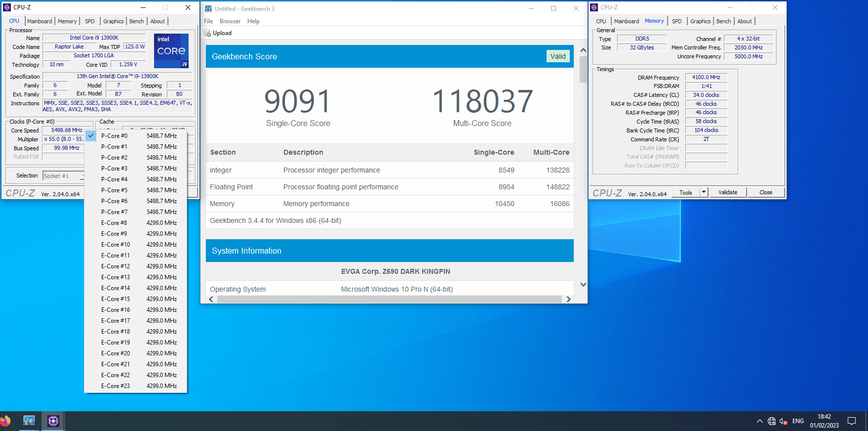
Task: Open Graphics tab in right CPU-Z
Action: pyautogui.click(x=701, y=21)
